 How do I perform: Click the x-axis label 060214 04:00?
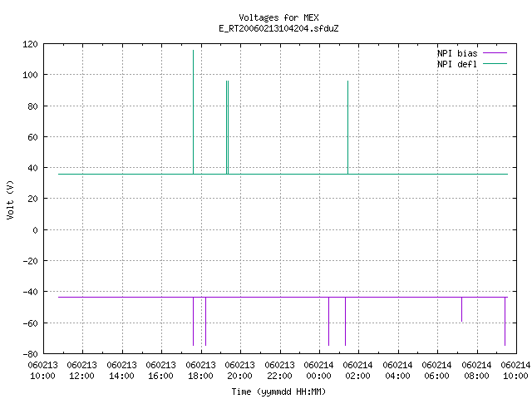(397, 371)
